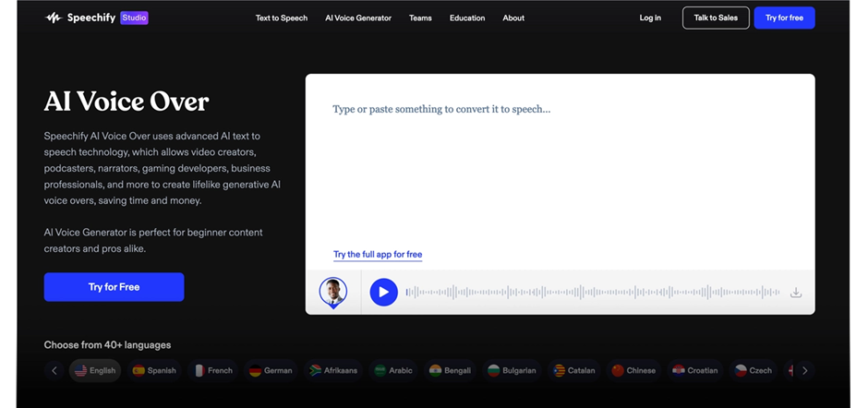
Task: Select the Catalan language chip
Action: point(574,370)
